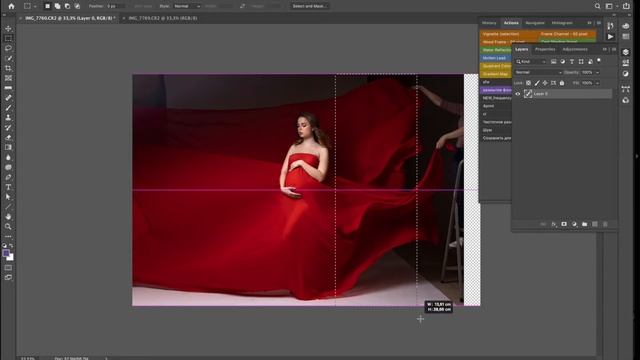This screenshot has width=640, height=360.
Task: Open the blend mode Normal dropdown
Action: pyautogui.click(x=538, y=72)
